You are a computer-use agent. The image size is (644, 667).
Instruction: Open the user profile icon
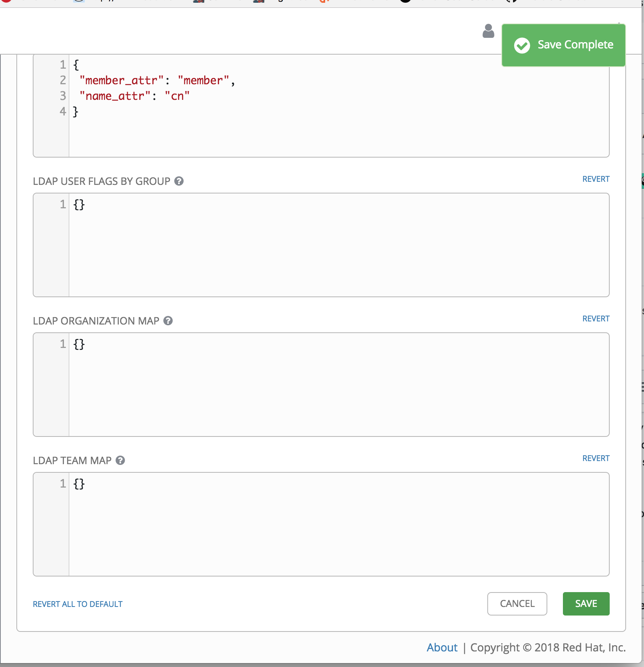(488, 32)
